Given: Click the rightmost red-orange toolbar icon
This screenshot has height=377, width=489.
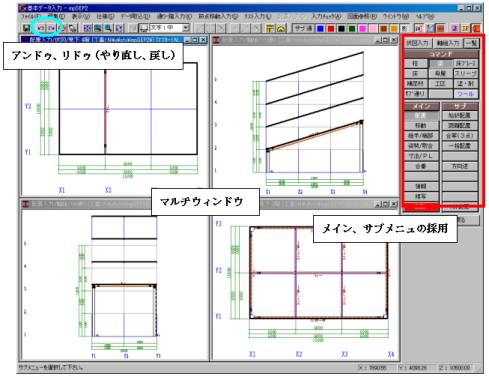Looking at the screenshot, I should tap(477, 28).
